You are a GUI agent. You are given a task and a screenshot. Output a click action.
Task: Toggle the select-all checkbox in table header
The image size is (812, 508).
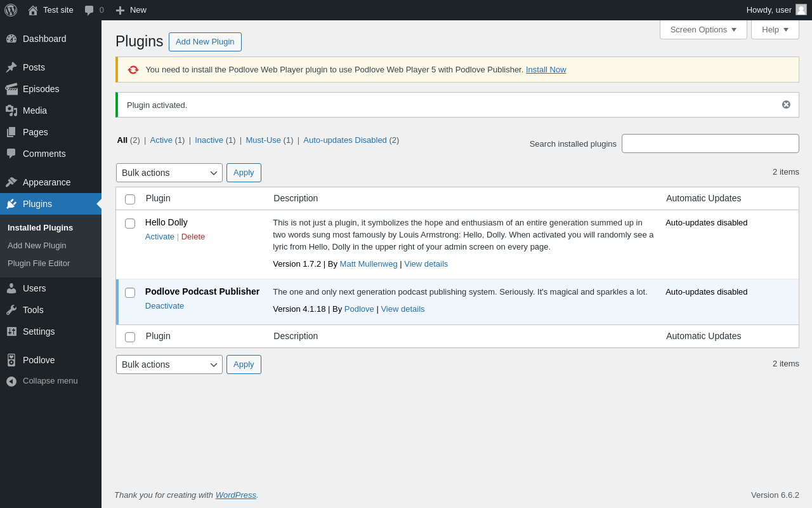click(130, 199)
